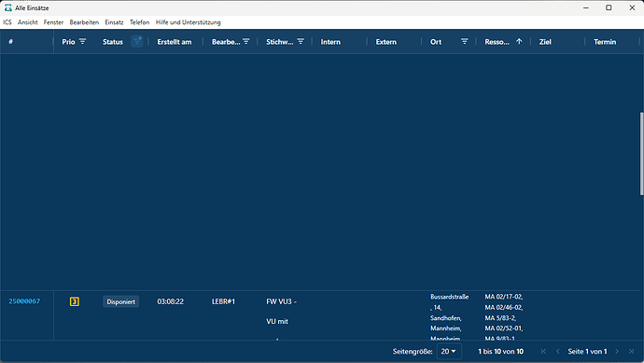Click the priority 3 badge
This screenshot has width=644, height=363.
(75, 301)
